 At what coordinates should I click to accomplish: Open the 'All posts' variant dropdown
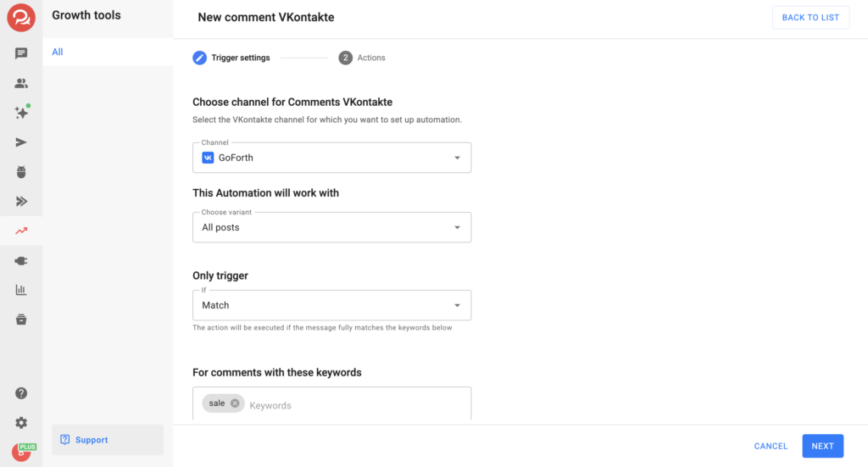pos(331,227)
